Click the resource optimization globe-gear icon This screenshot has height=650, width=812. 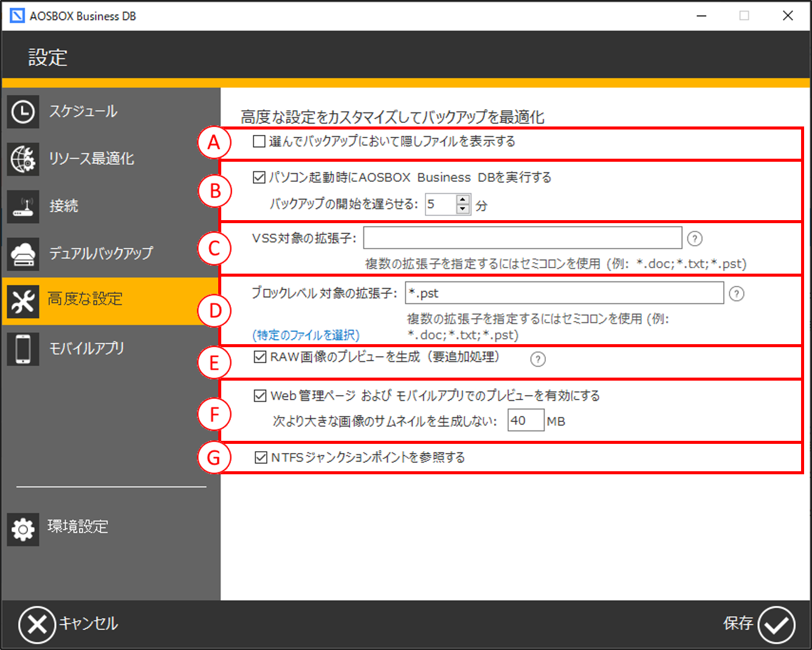click(23, 159)
